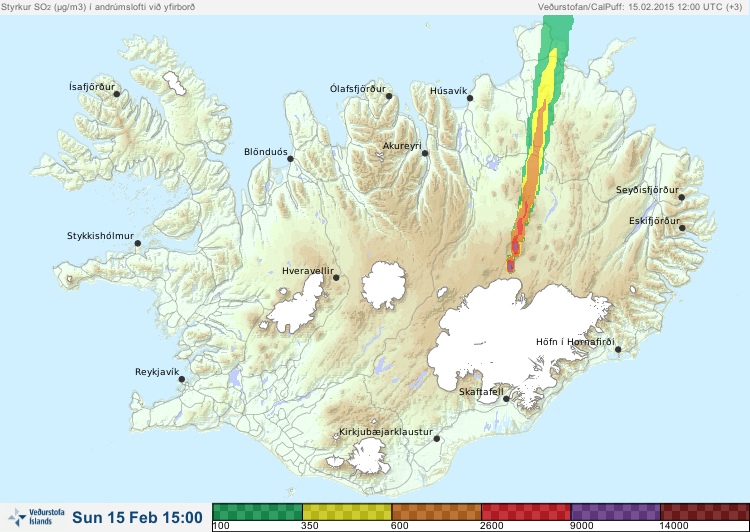
Task: Click the Hveravellir location dot
Action: click(x=336, y=277)
